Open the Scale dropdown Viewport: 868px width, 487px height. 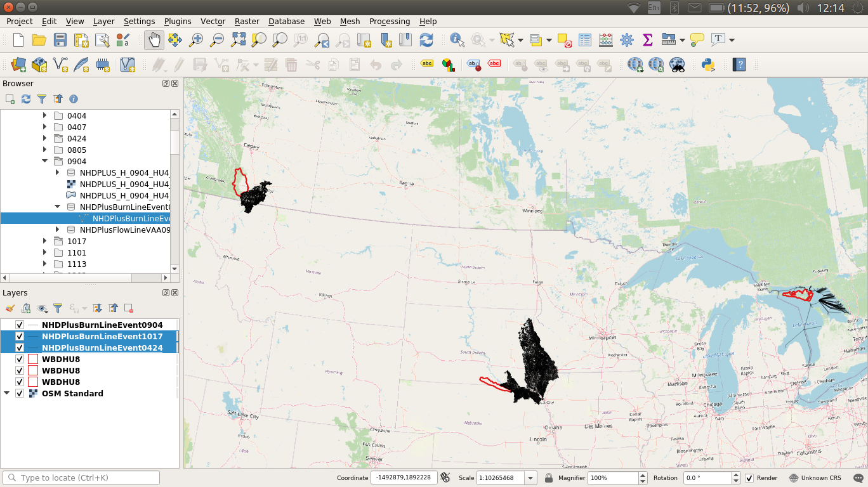coord(530,478)
